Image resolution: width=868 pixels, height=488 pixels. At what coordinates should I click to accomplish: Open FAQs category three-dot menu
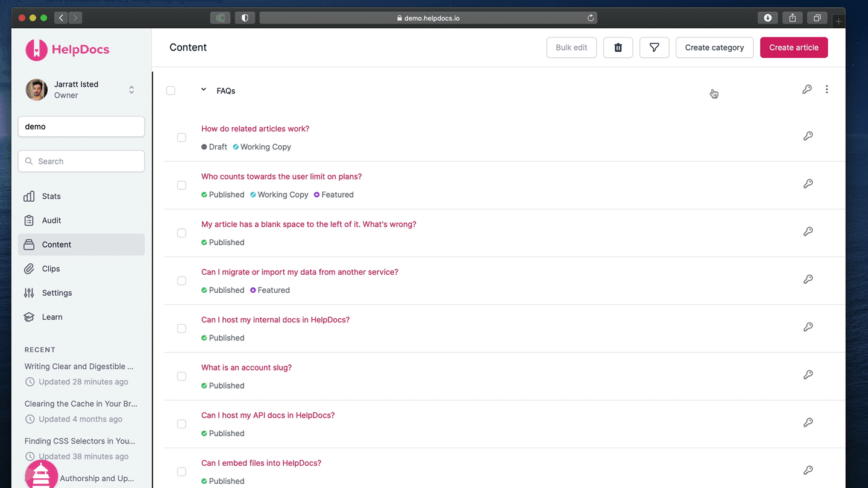pyautogui.click(x=826, y=89)
